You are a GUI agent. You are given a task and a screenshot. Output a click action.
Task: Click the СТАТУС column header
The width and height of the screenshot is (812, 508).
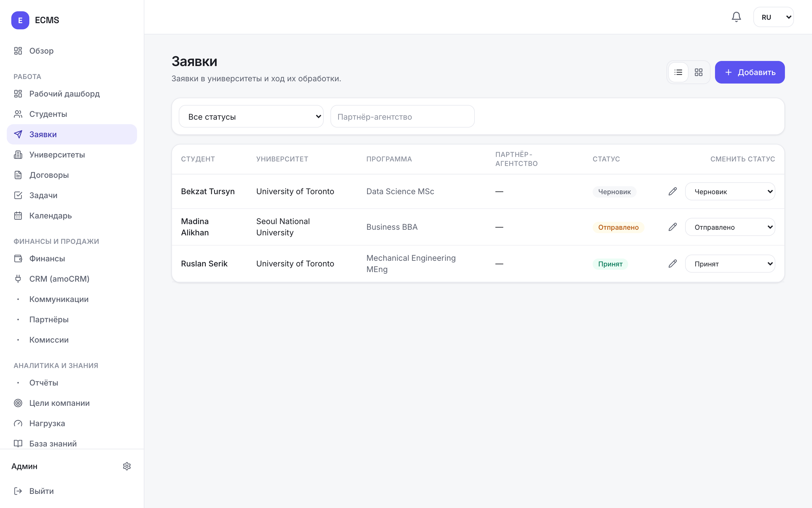[x=606, y=159]
